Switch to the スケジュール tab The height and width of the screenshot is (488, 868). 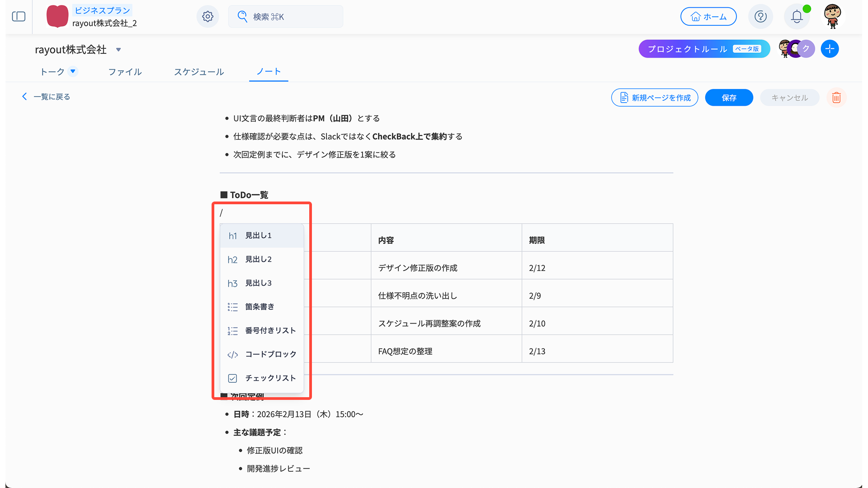(199, 72)
